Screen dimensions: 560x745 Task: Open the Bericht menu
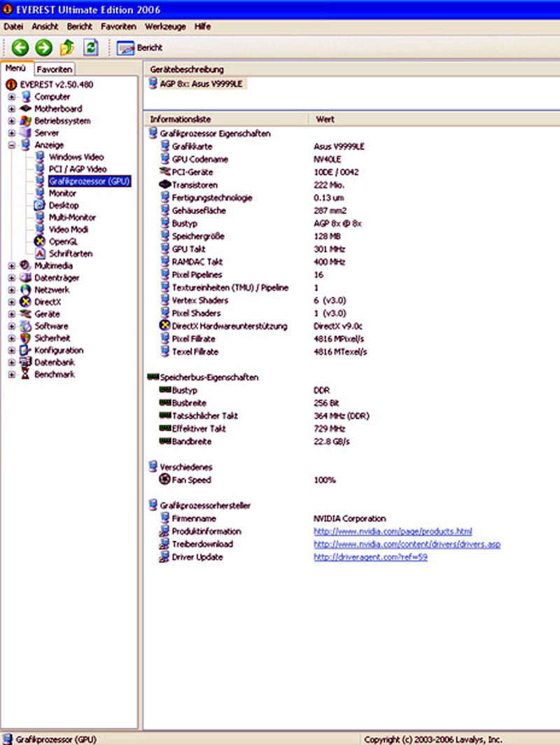(79, 27)
